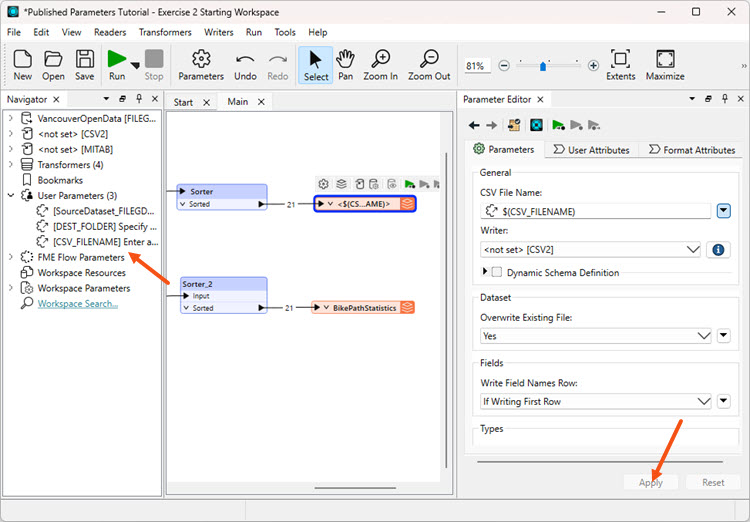Click green Run To This in Parameter Editor

[558, 125]
